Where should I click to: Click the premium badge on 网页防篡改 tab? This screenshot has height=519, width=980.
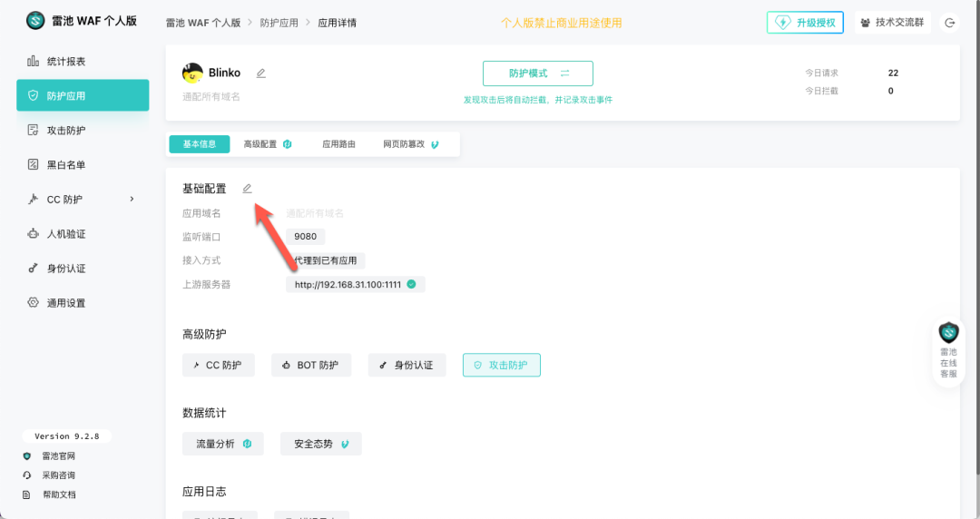coord(435,144)
